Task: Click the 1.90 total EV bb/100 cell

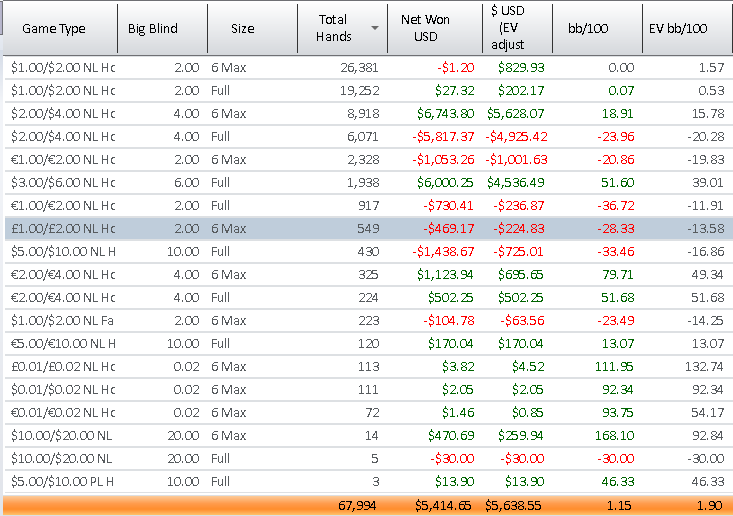Action: [x=709, y=506]
